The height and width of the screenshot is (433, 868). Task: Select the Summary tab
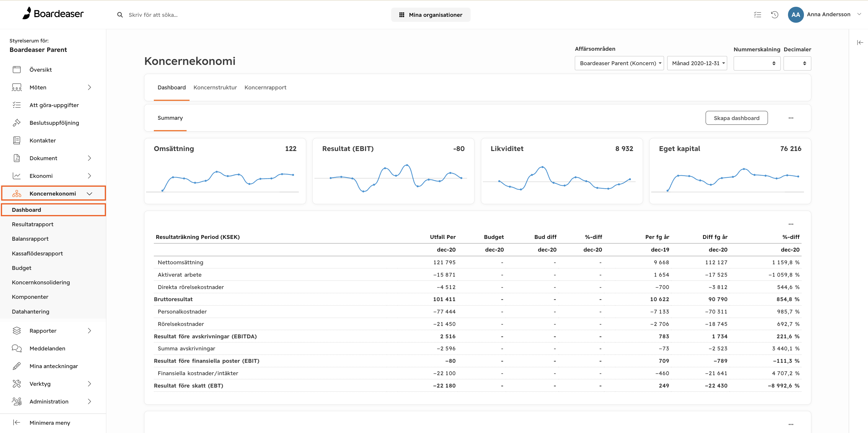(x=170, y=118)
